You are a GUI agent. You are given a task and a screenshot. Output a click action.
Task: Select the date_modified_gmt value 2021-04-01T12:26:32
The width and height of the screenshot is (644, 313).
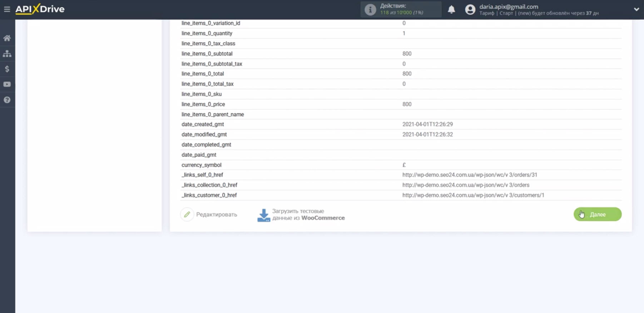coord(427,134)
